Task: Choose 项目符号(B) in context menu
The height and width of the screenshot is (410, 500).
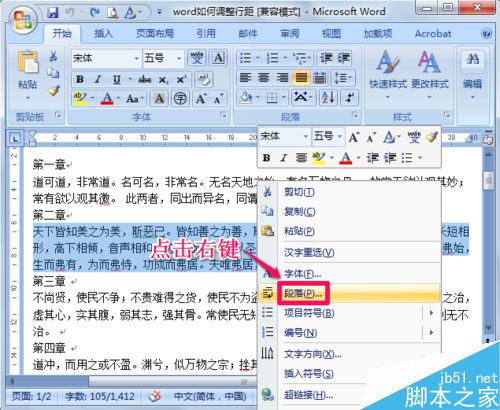Action: [x=349, y=313]
